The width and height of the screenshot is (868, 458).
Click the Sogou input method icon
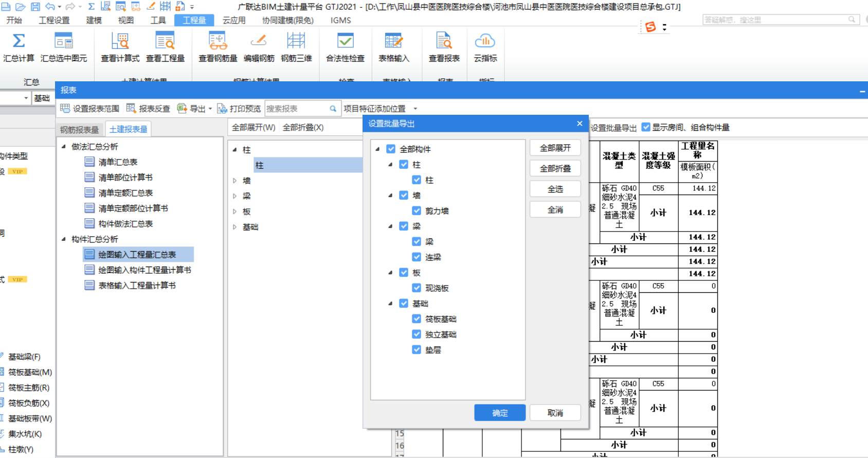coord(650,27)
